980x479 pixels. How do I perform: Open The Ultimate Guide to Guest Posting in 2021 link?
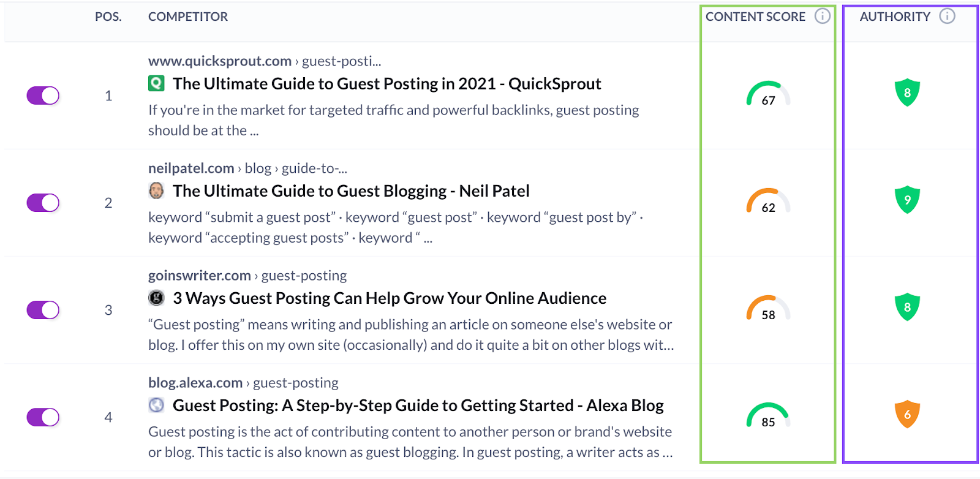pos(386,84)
